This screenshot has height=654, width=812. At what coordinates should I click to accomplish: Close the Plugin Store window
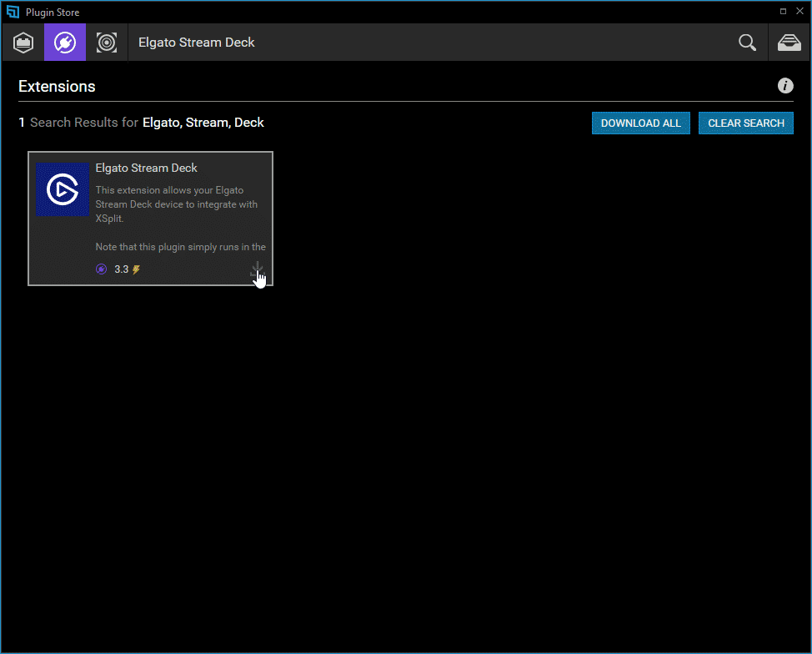(x=799, y=11)
